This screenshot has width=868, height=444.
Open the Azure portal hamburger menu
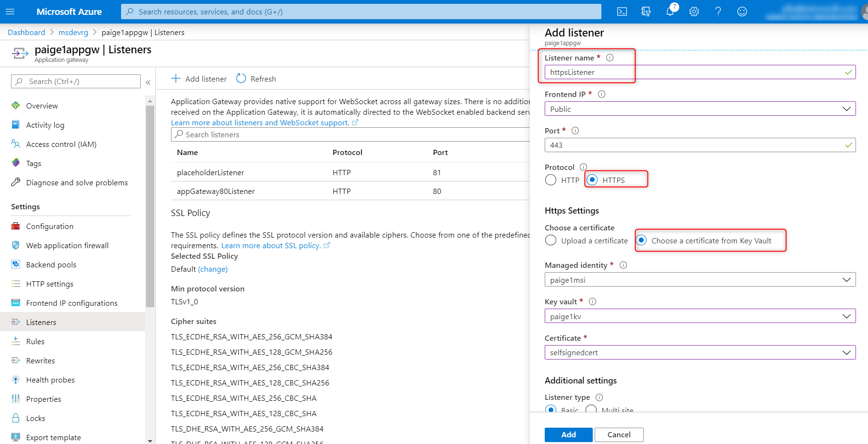(x=10, y=12)
